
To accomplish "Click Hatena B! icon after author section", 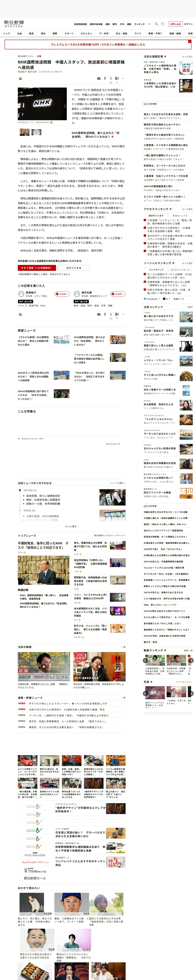I will (x=117, y=314).
